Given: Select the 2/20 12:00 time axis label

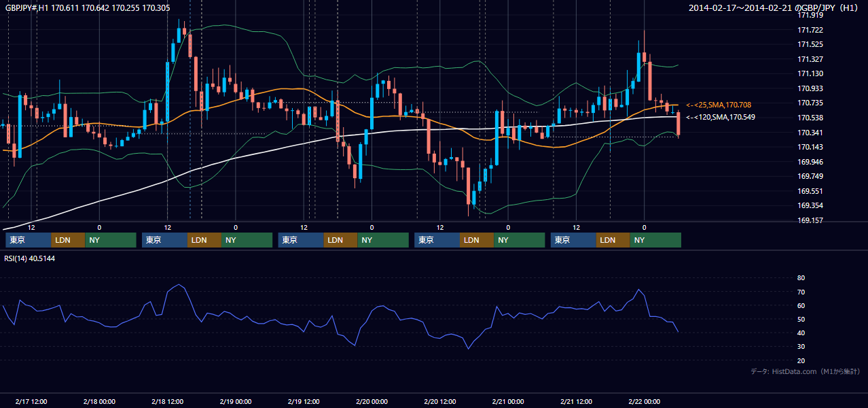Looking at the screenshot, I should (440, 401).
